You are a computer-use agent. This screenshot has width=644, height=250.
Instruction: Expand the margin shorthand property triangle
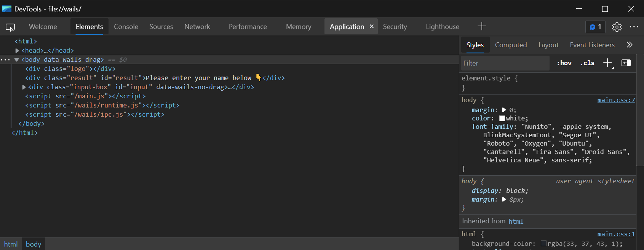504,110
